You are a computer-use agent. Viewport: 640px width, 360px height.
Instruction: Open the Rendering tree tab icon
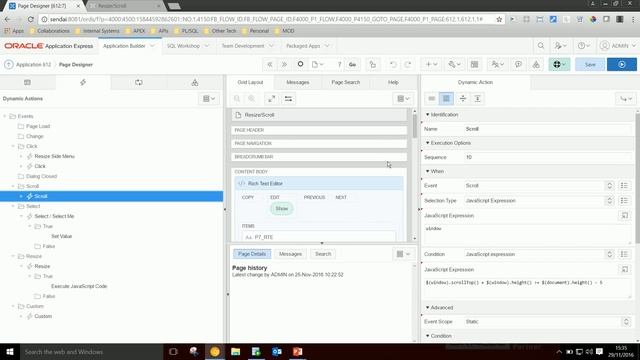click(x=27, y=82)
